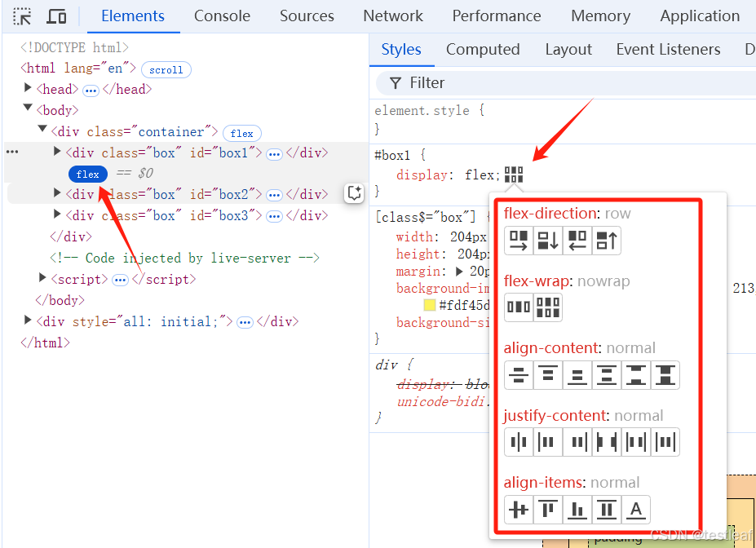
Task: Select the Elements tab
Action: pos(133,16)
